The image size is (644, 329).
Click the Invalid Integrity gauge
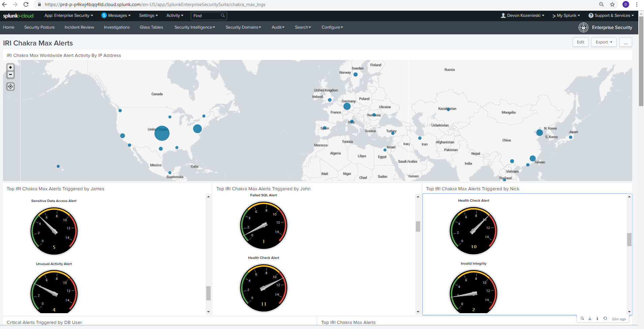click(x=473, y=291)
